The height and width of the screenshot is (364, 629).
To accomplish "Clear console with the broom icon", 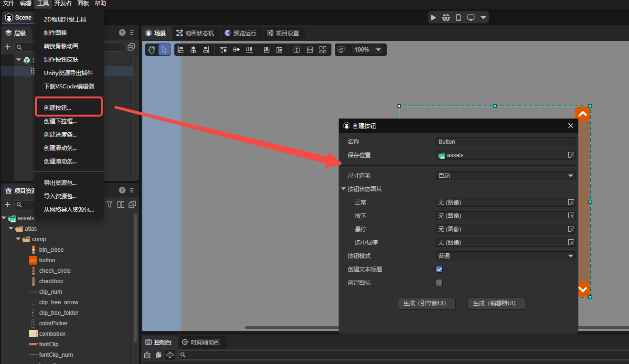I will [x=147, y=355].
